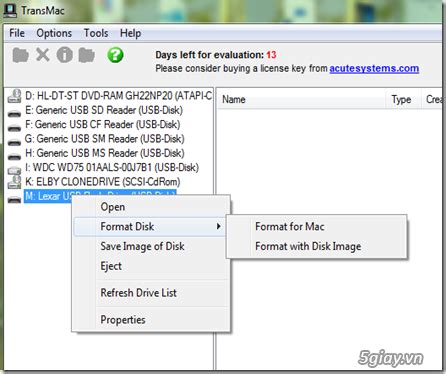Click the drive icon next to G: SM Reader
This screenshot has width=446, height=374.
click(x=14, y=143)
